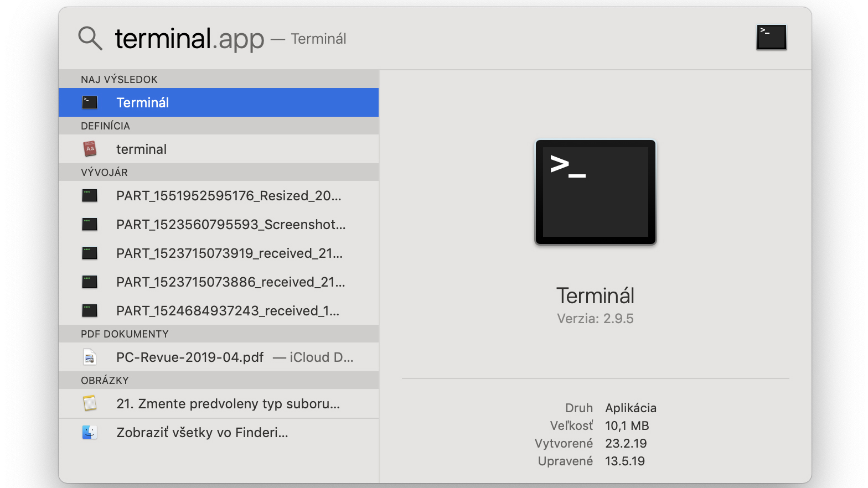
Task: Click into the terminal.app search field
Action: (x=432, y=38)
